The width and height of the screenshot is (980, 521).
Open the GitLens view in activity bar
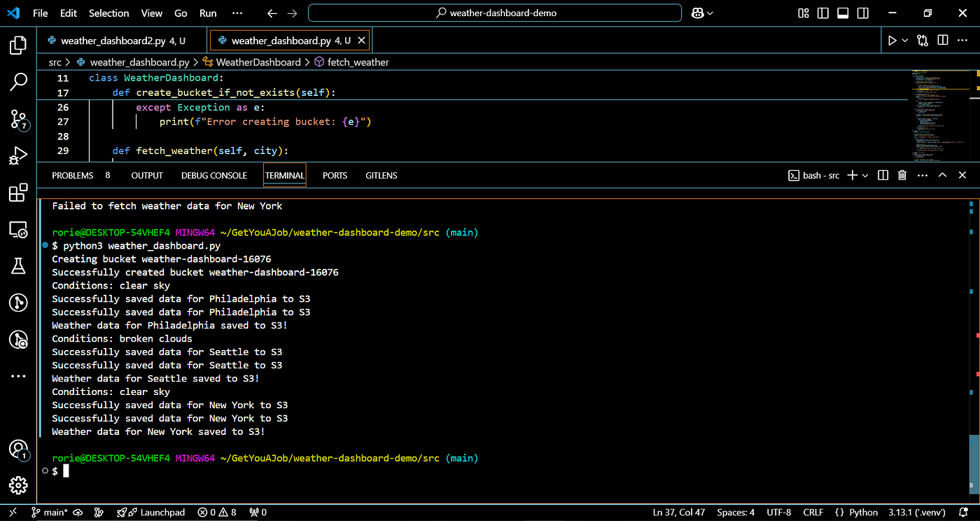17,303
